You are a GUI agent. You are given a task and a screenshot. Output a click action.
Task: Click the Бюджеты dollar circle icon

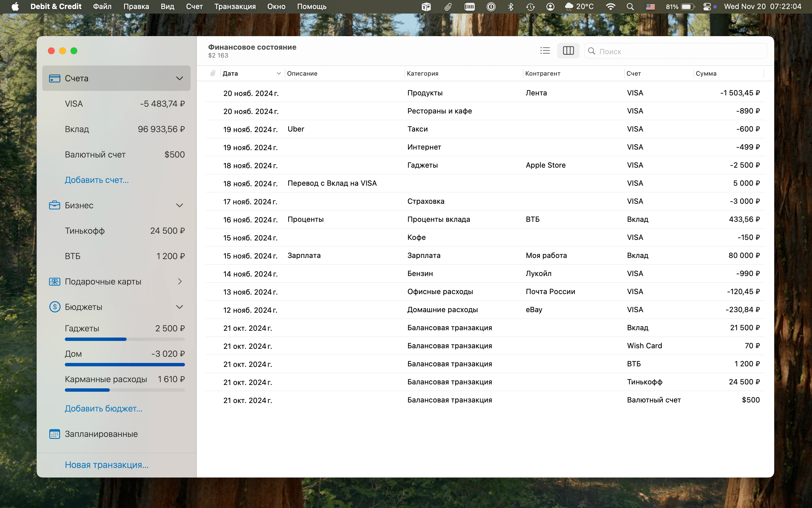54,307
